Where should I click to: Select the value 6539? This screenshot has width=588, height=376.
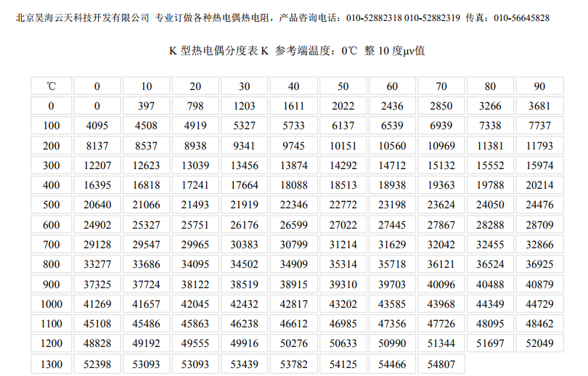[392, 126]
